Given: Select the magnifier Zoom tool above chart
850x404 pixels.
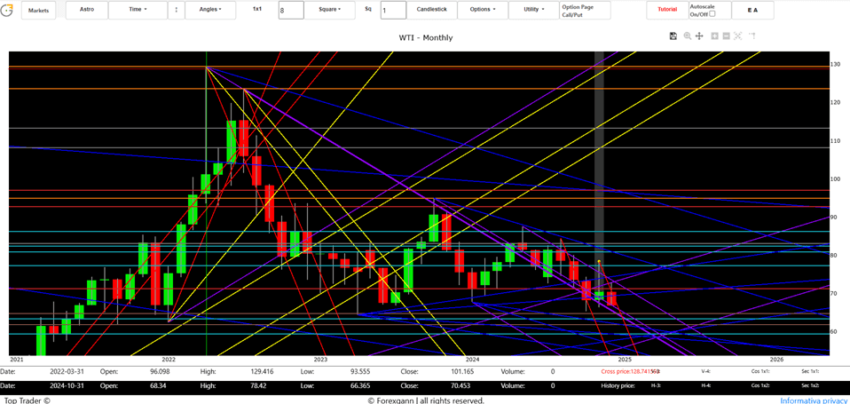Looking at the screenshot, I should 687,36.
